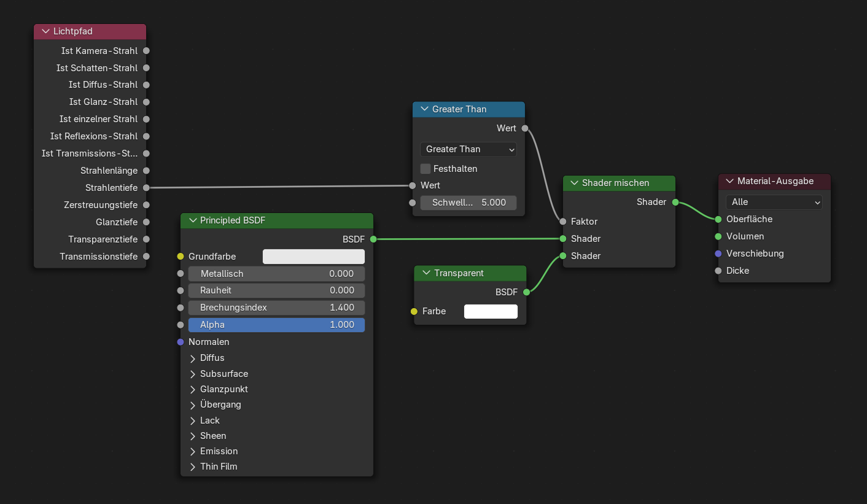Click the Ist Kamera-Strahl output socket
This screenshot has width=867, height=504.
click(x=146, y=51)
